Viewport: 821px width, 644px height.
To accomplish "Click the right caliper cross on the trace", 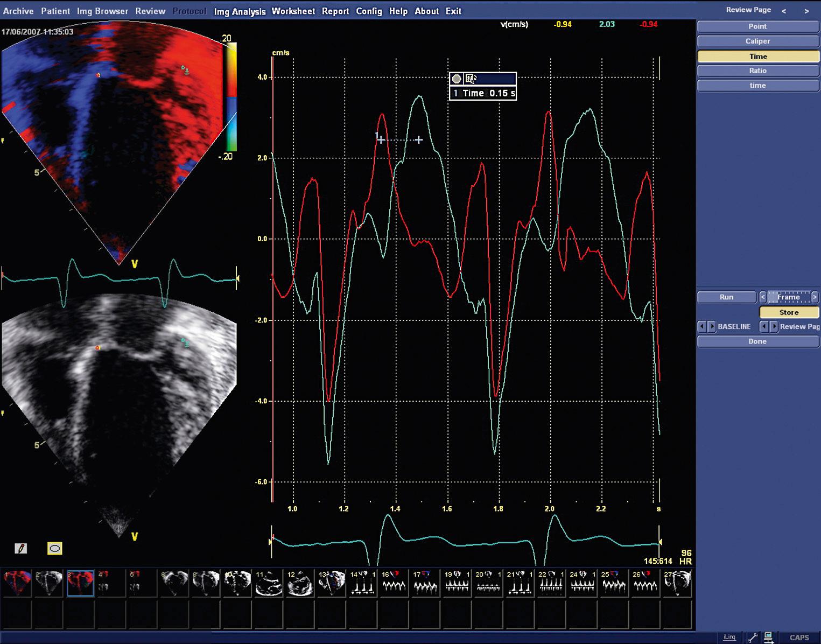I will click(419, 139).
